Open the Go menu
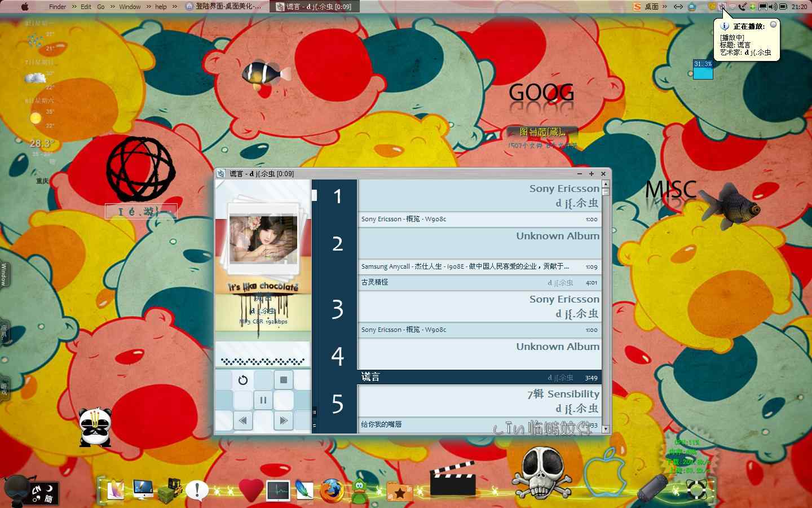The image size is (812, 508). click(101, 7)
